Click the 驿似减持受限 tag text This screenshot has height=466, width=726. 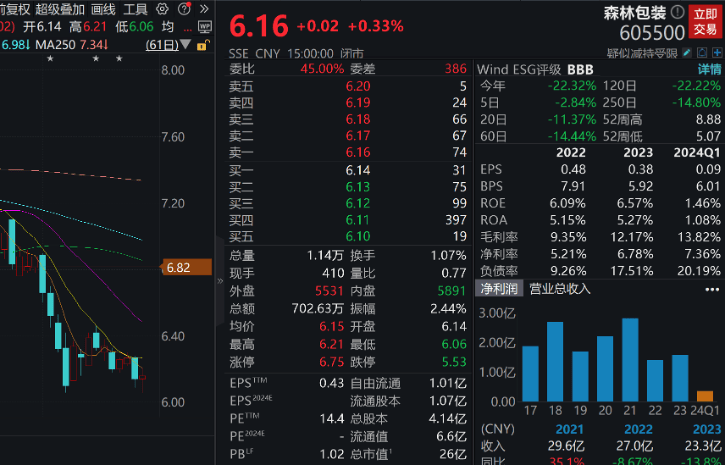[642, 53]
